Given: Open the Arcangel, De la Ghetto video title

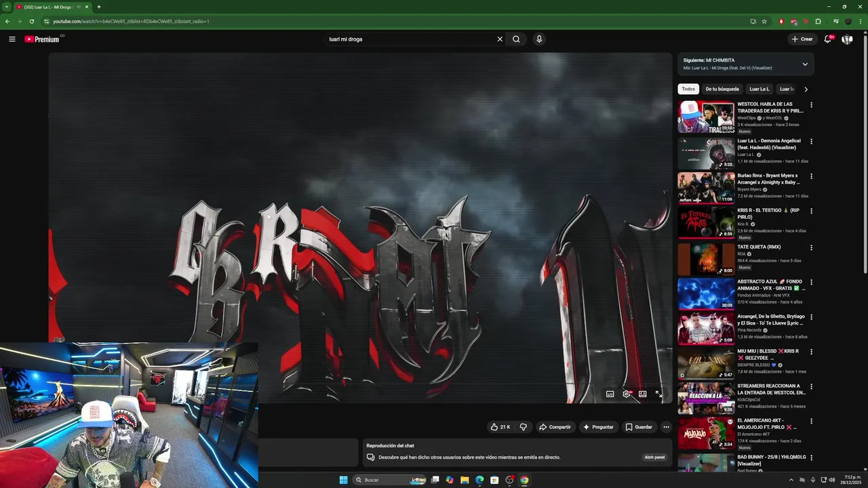Looking at the screenshot, I should coord(772,320).
